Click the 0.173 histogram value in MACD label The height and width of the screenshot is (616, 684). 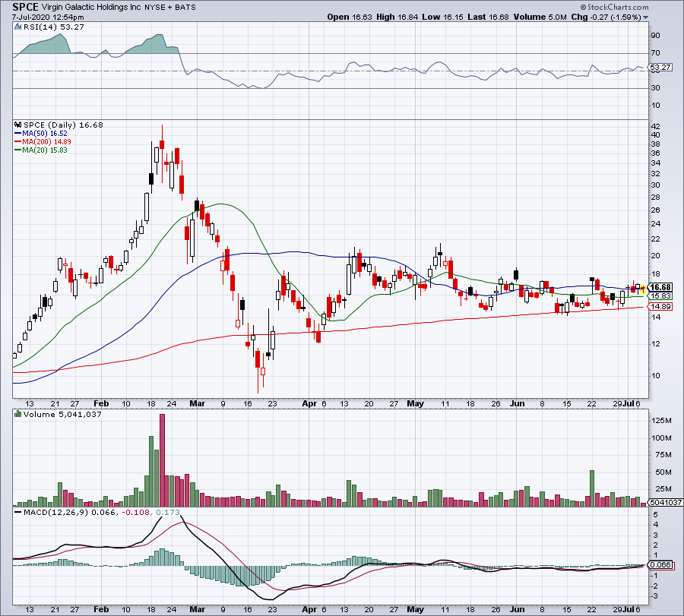point(167,512)
